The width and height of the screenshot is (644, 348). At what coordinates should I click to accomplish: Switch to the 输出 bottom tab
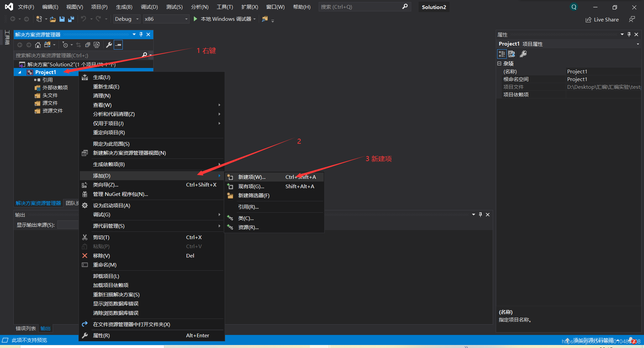(45, 329)
